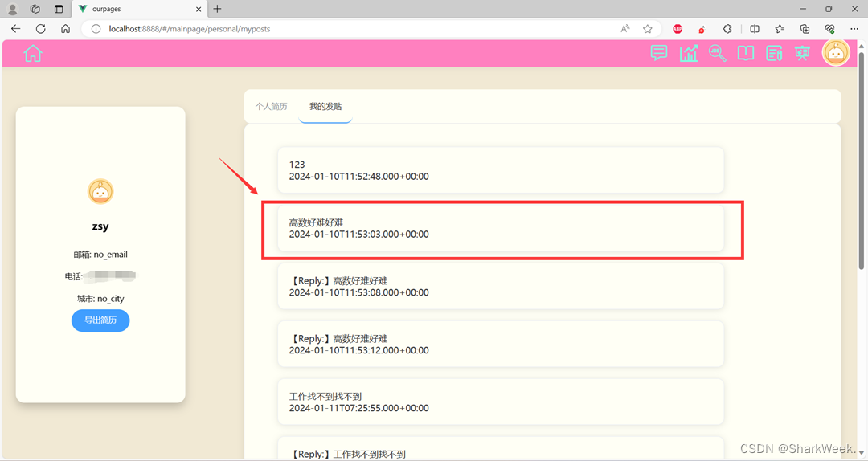Add page to favorites star

(x=647, y=29)
